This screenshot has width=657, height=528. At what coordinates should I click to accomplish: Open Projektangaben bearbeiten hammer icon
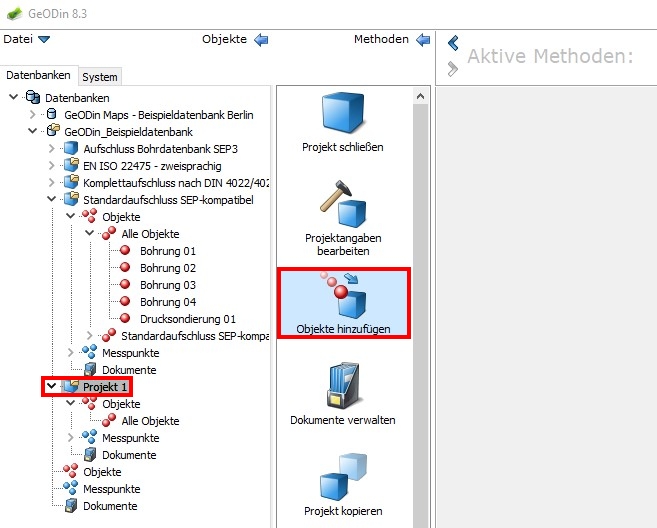pyautogui.click(x=343, y=204)
